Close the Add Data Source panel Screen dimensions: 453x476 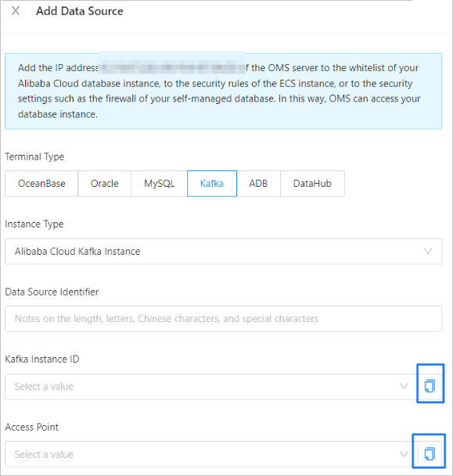16,11
